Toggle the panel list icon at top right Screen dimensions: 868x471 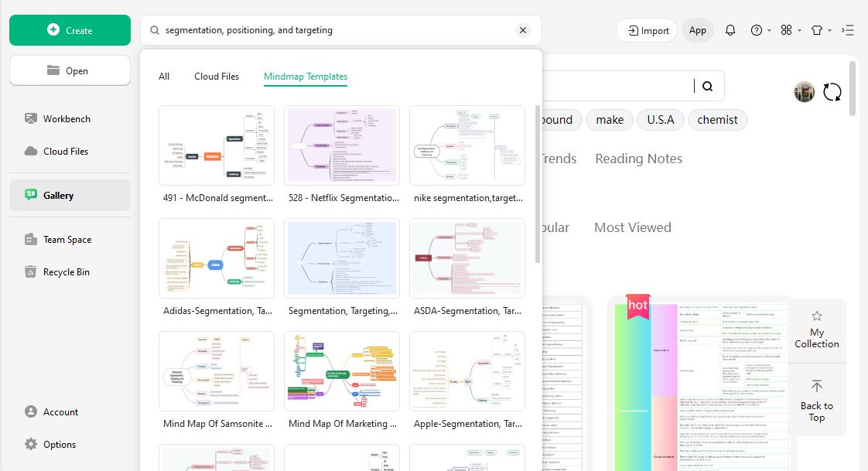coord(848,30)
